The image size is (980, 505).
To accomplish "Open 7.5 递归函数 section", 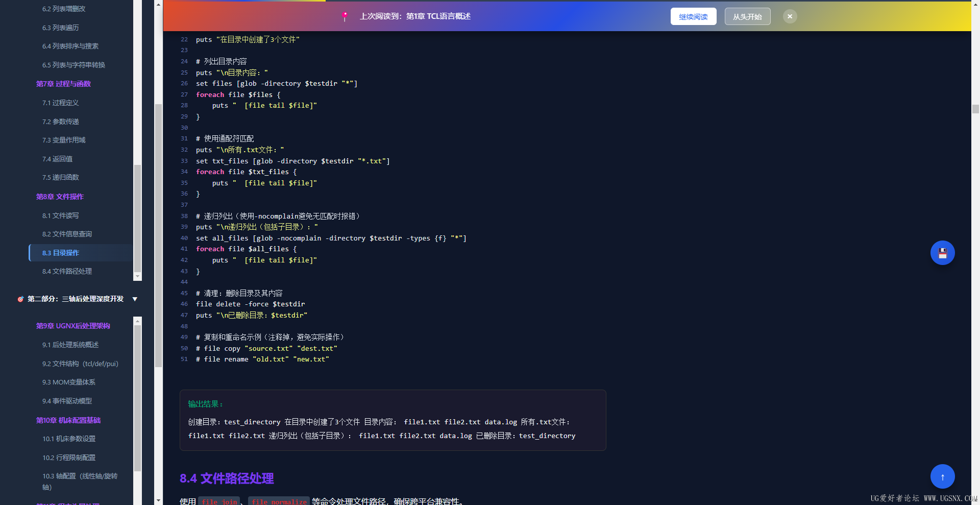I will (x=60, y=177).
